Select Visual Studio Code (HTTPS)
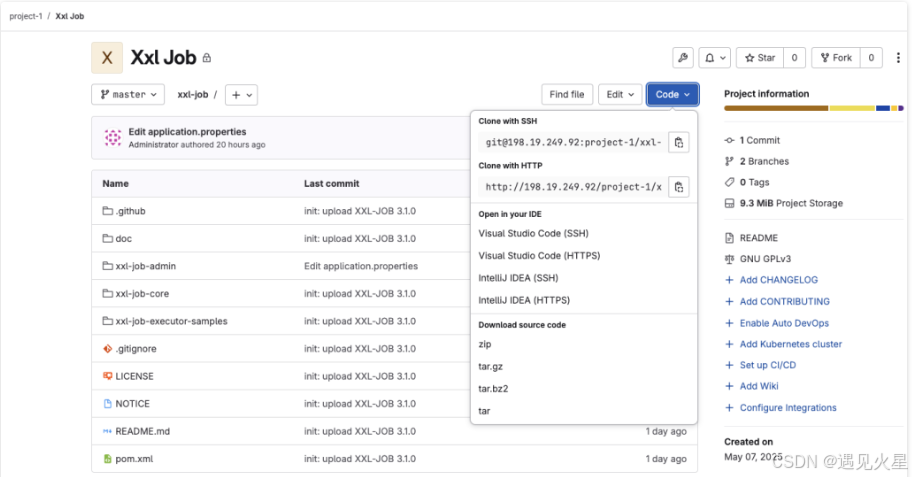Image resolution: width=912 pixels, height=477 pixels. (539, 255)
